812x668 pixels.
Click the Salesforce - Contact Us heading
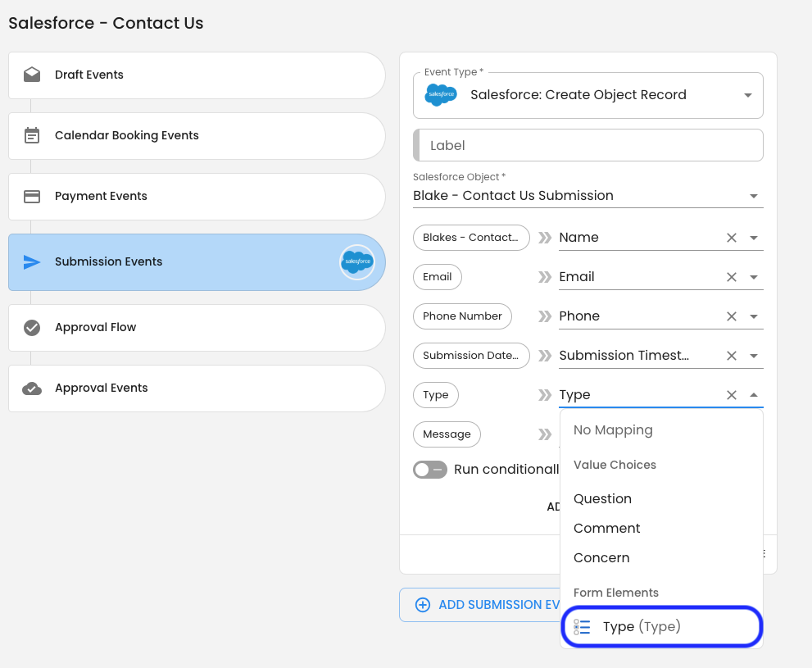click(107, 23)
